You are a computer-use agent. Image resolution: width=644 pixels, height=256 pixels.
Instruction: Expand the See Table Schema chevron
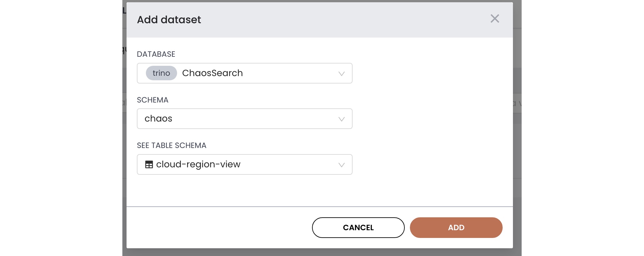(341, 165)
